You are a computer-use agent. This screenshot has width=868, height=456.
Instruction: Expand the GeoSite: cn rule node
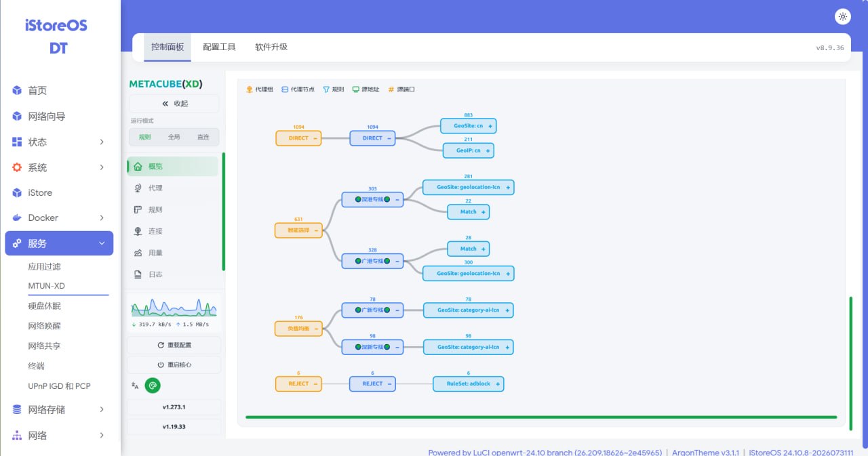point(490,126)
